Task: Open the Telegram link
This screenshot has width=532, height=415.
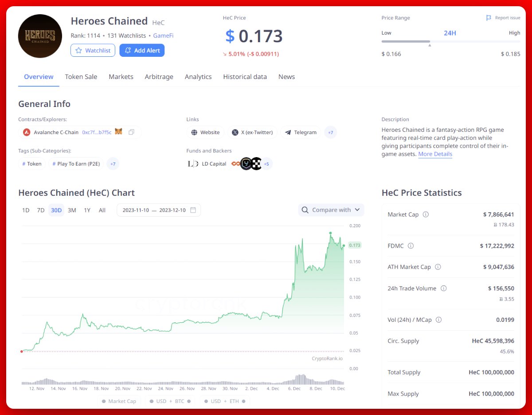Action: pos(301,132)
